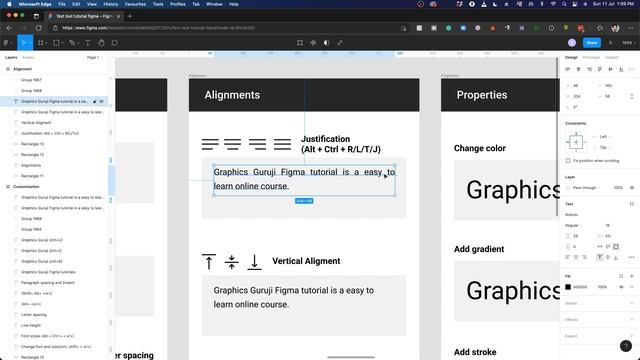Viewport: 640px width, 360px height.
Task: Open the Regular font weight dropdown
Action: click(x=573, y=225)
